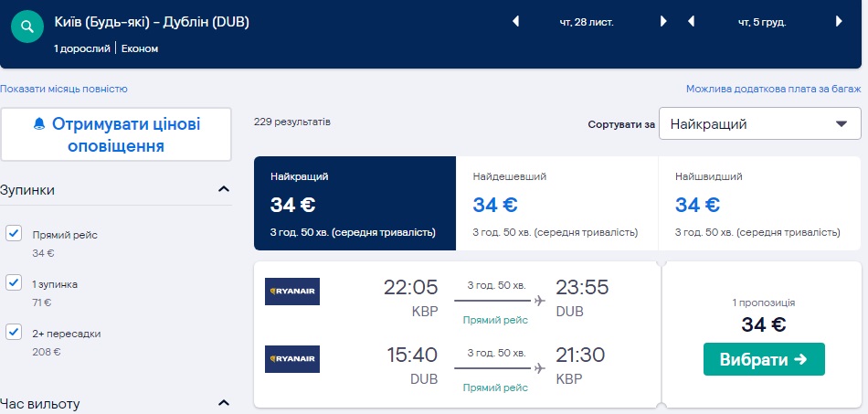Image resolution: width=868 pixels, height=414 pixels.
Task: Go to previous departure date arrow
Action: coord(515,22)
